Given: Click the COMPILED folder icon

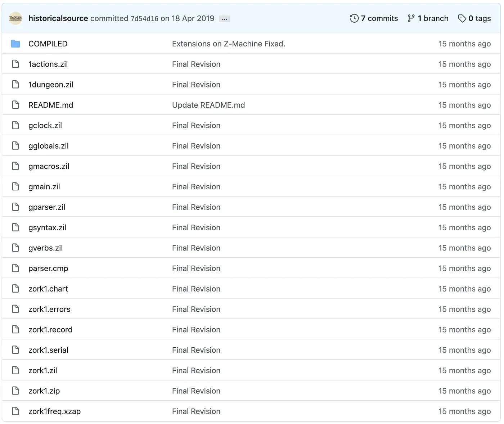Looking at the screenshot, I should [15, 44].
